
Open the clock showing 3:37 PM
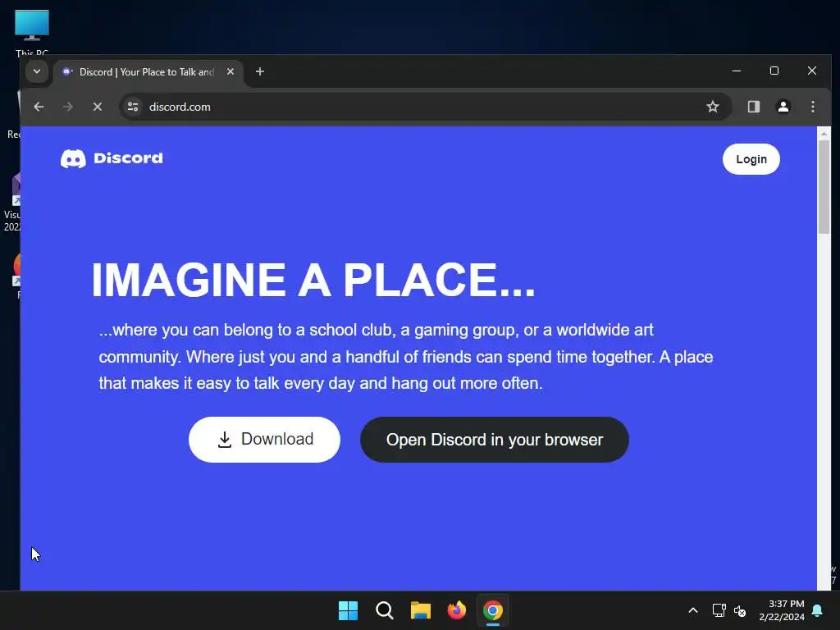[782, 610]
